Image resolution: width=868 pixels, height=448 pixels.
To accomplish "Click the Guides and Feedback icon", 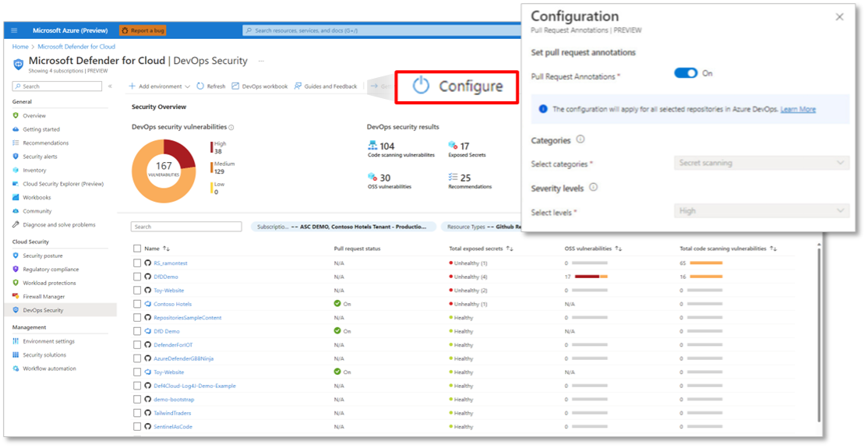I will tap(298, 86).
